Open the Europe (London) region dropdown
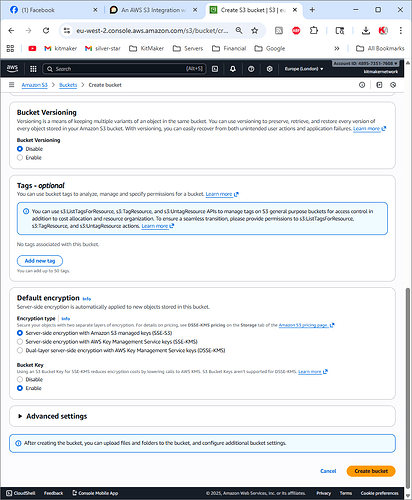 coord(304,69)
